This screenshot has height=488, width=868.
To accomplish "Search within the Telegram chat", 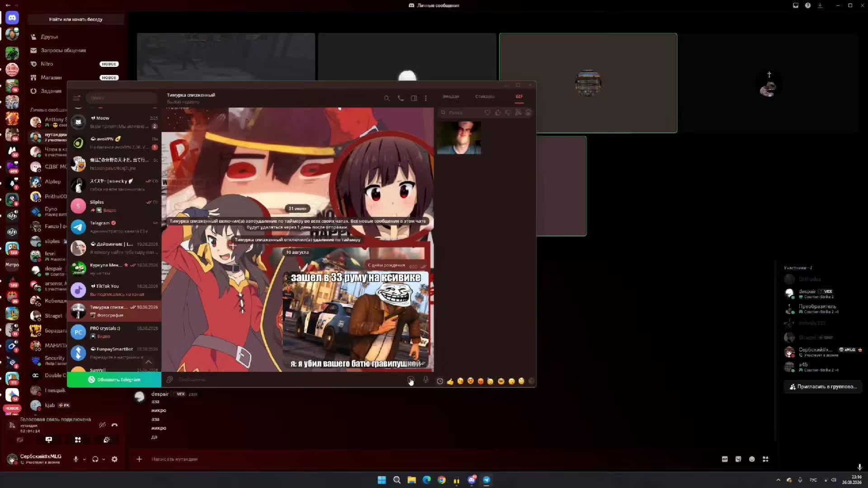I will point(387,98).
